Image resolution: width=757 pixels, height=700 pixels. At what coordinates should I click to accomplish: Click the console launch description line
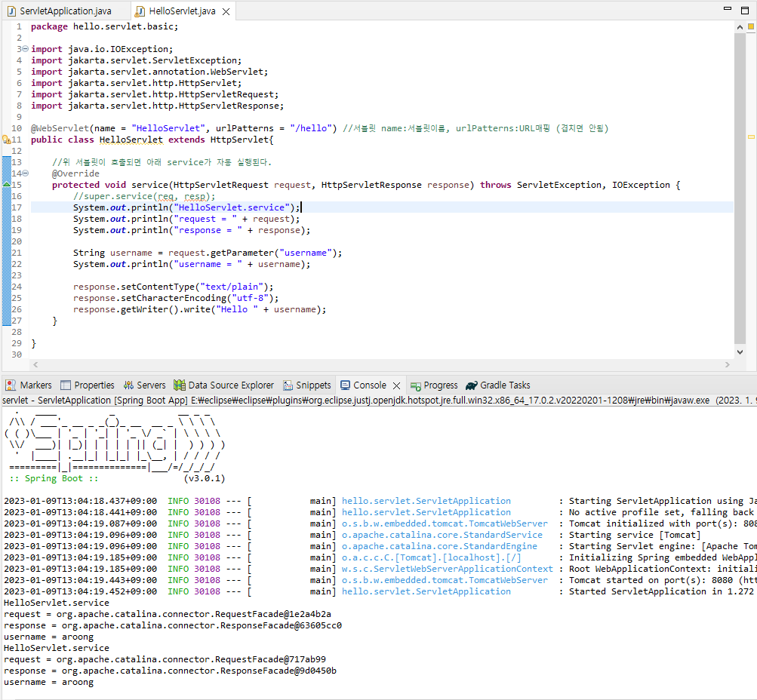click(379, 401)
